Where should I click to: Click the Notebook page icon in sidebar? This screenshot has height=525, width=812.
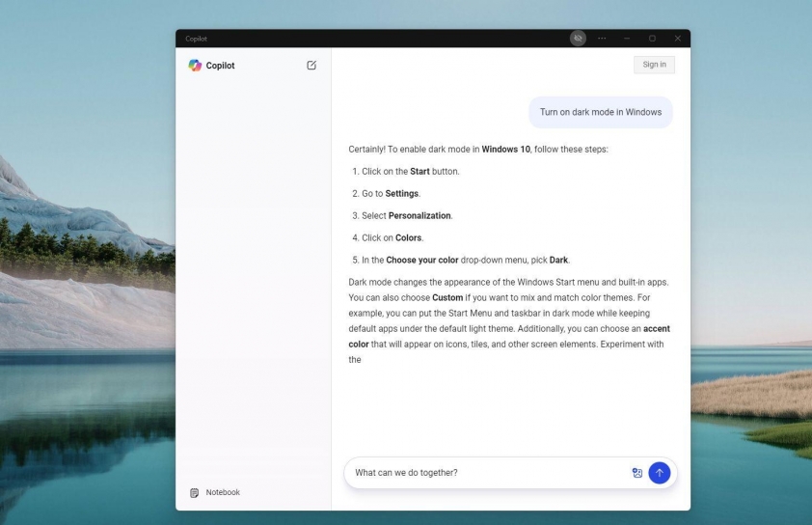(194, 493)
